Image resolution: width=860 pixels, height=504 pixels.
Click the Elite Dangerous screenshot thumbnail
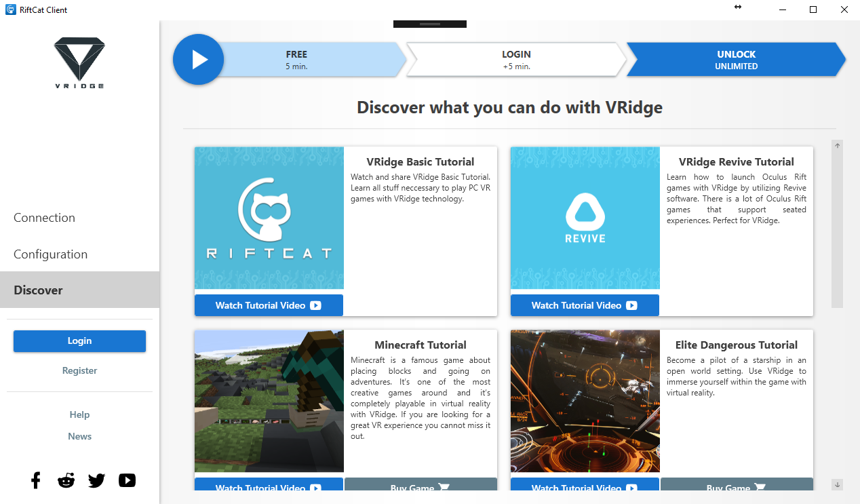pyautogui.click(x=585, y=401)
